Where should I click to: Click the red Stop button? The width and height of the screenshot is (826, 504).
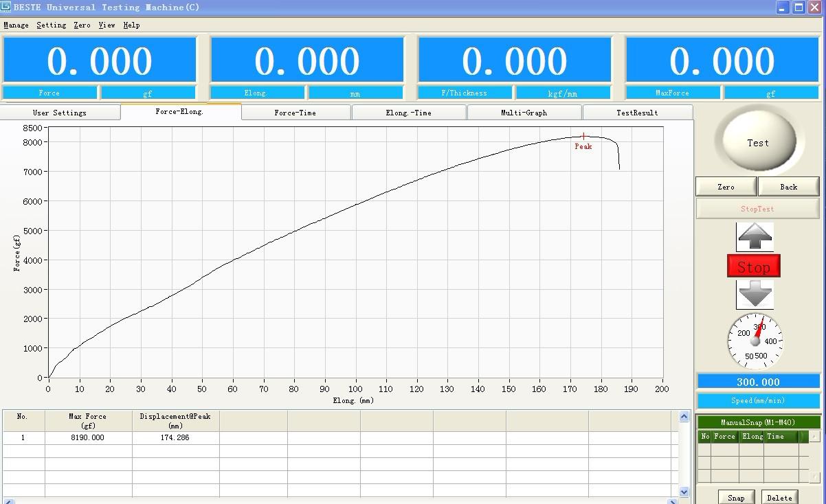click(x=754, y=266)
